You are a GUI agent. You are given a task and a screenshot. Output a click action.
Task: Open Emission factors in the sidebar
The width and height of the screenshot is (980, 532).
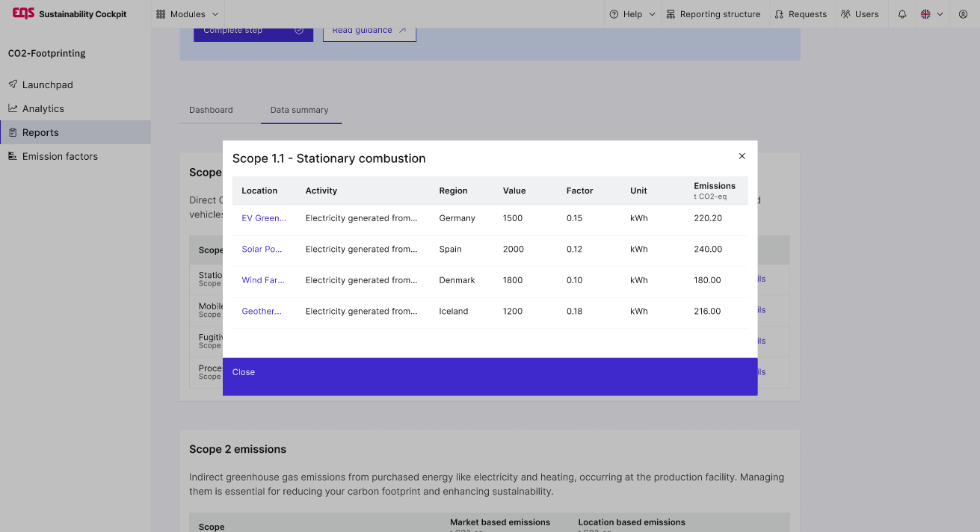(x=60, y=157)
